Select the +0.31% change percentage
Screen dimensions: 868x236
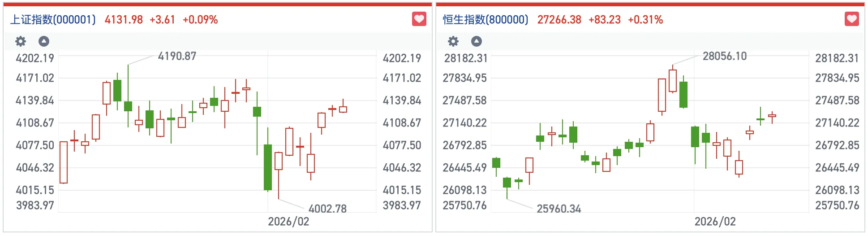tap(645, 20)
